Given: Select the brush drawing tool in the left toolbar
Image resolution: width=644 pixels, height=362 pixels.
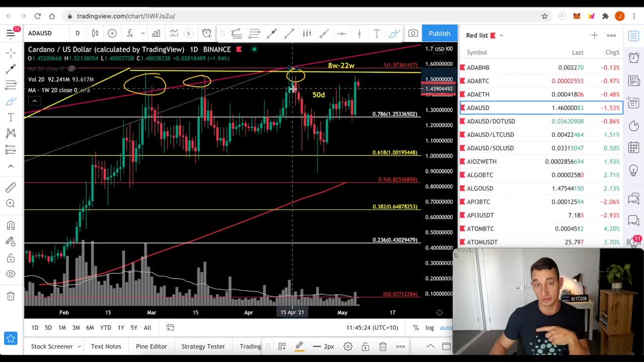Looking at the screenshot, I should tap(11, 101).
